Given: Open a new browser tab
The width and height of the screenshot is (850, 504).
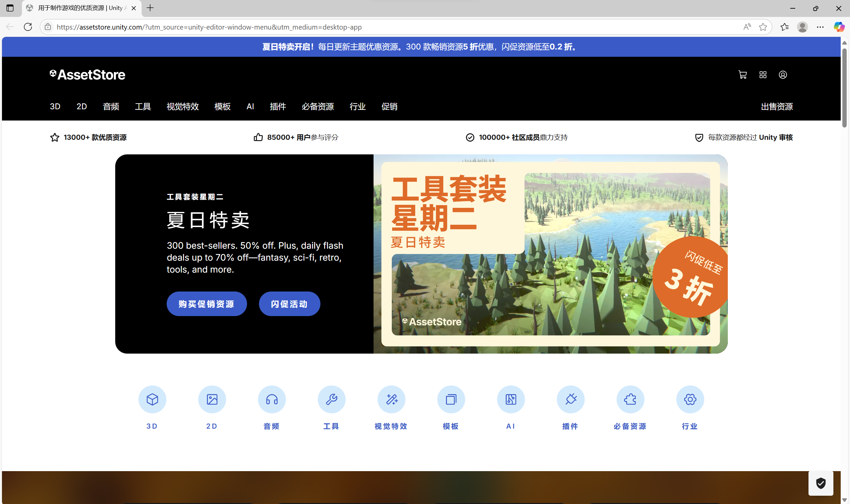Looking at the screenshot, I should click(150, 8).
